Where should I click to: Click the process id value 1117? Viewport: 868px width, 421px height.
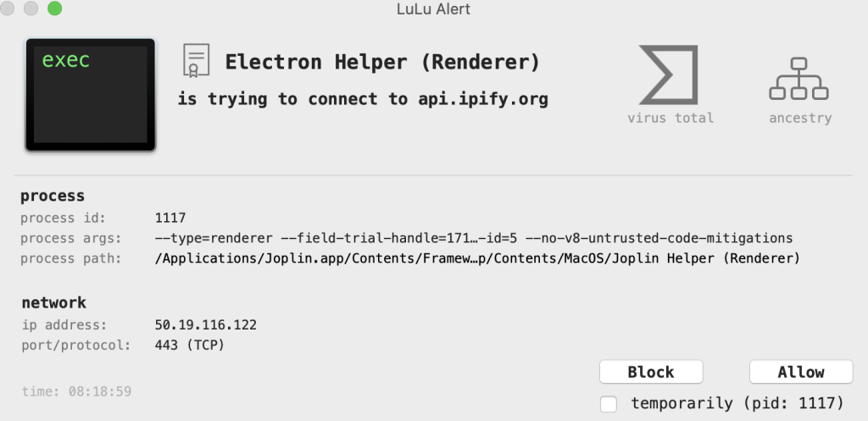coord(170,218)
